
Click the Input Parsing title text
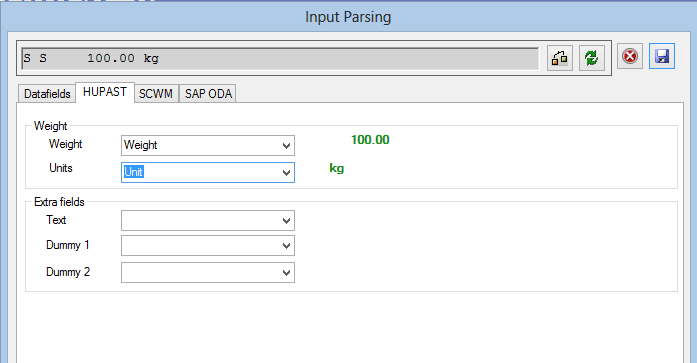(348, 17)
